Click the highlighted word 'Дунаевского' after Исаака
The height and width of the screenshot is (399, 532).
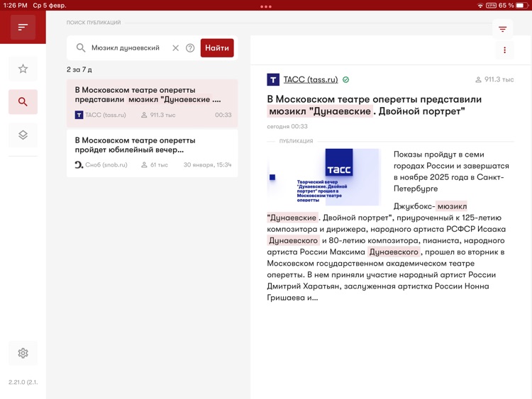[293, 240]
